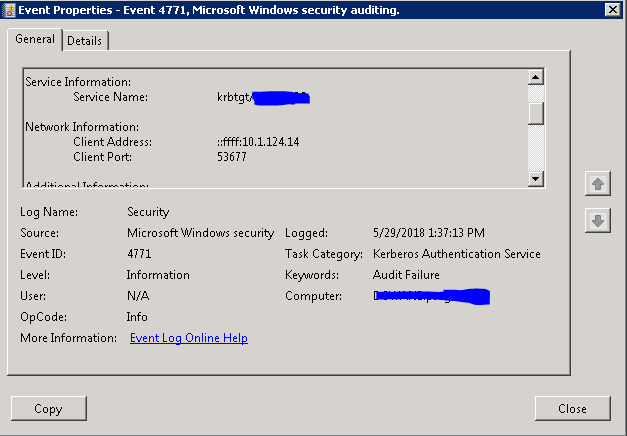627x436 pixels.
Task: Click the Client Port value 53677
Action: 232,157
